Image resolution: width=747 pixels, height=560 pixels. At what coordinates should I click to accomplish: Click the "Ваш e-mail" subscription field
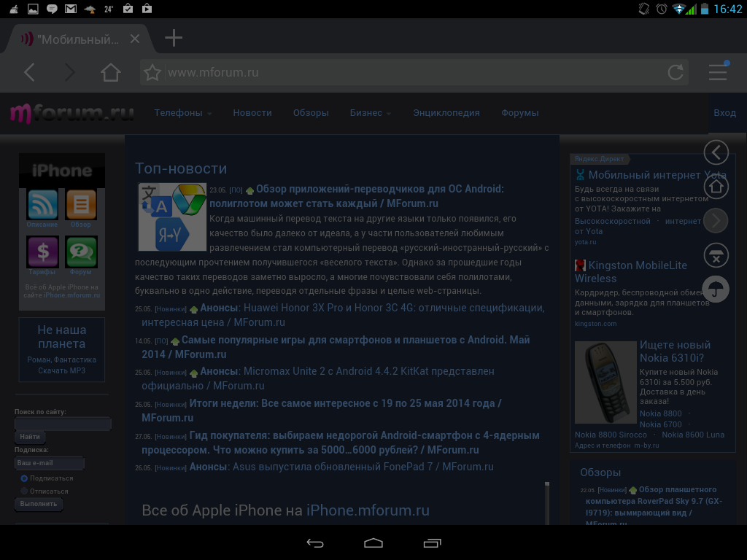tap(50, 463)
